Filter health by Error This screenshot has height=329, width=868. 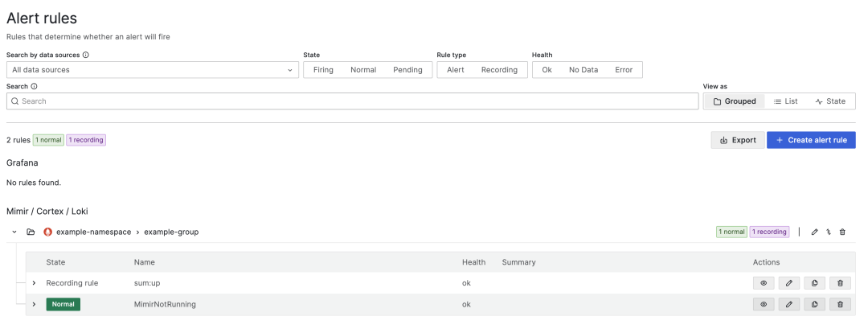[x=624, y=70]
